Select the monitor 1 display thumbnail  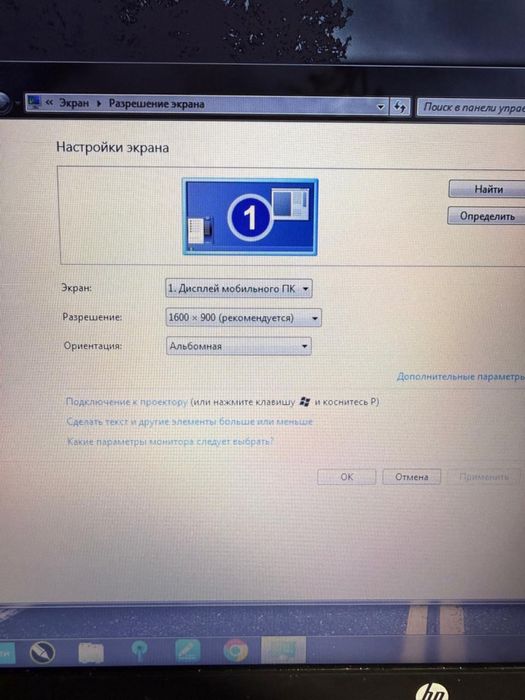click(x=250, y=217)
